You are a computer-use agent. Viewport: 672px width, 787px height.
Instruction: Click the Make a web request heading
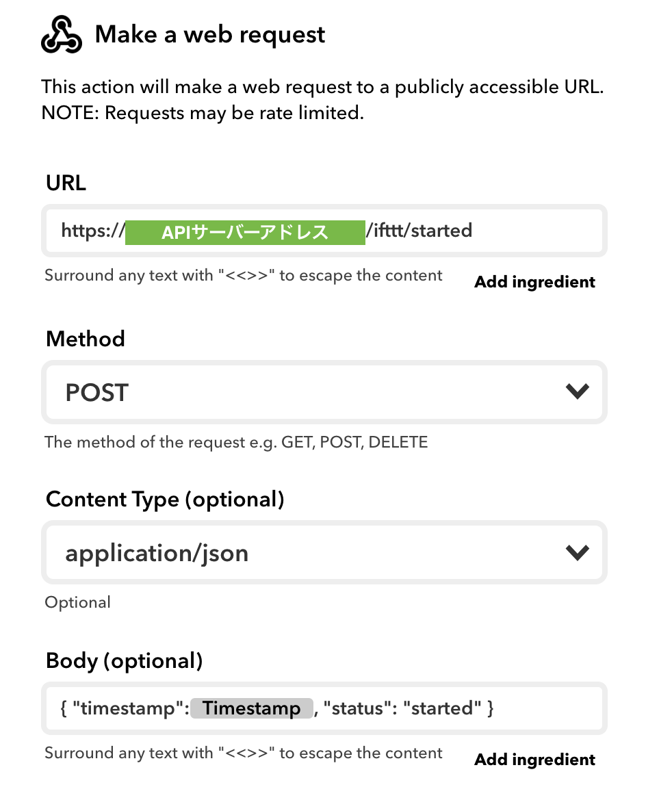pyautogui.click(x=210, y=35)
